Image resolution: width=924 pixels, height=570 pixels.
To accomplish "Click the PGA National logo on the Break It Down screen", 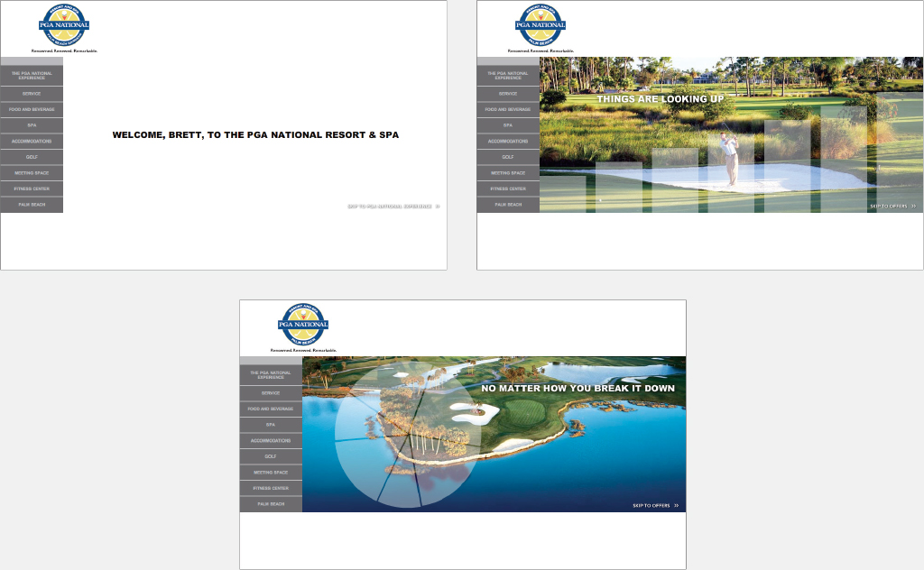I will click(303, 325).
